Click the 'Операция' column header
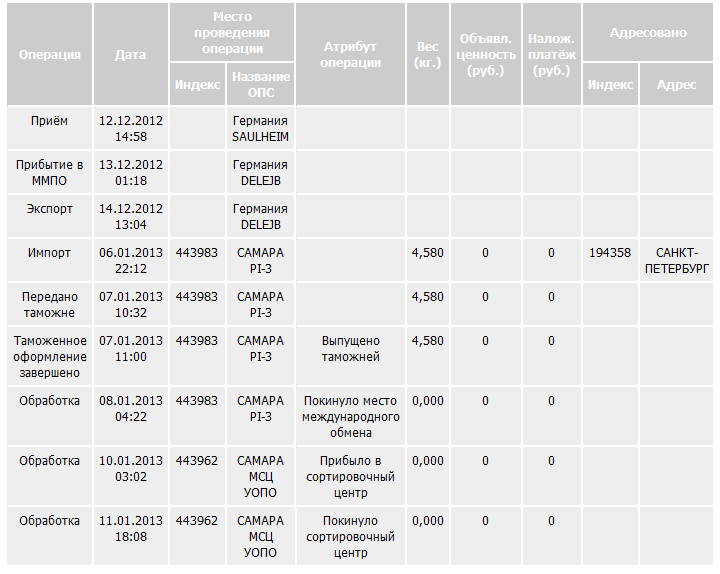Viewport: 720px width, 574px height. tap(49, 54)
